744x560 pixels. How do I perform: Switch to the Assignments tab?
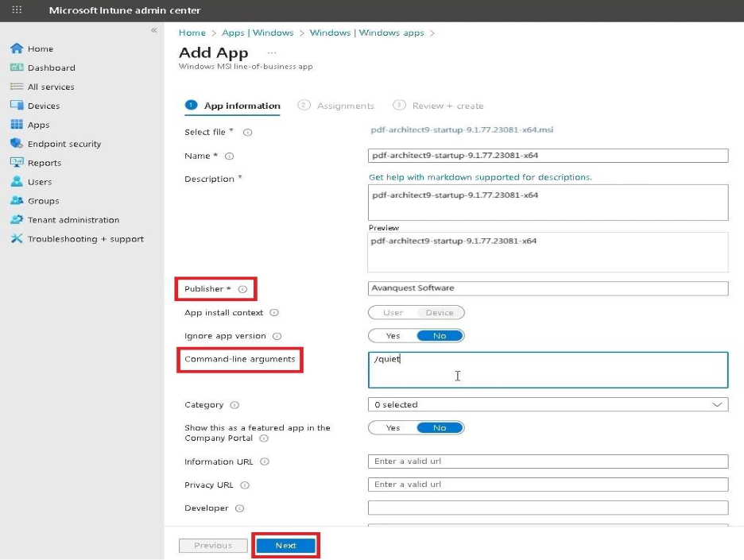[343, 105]
